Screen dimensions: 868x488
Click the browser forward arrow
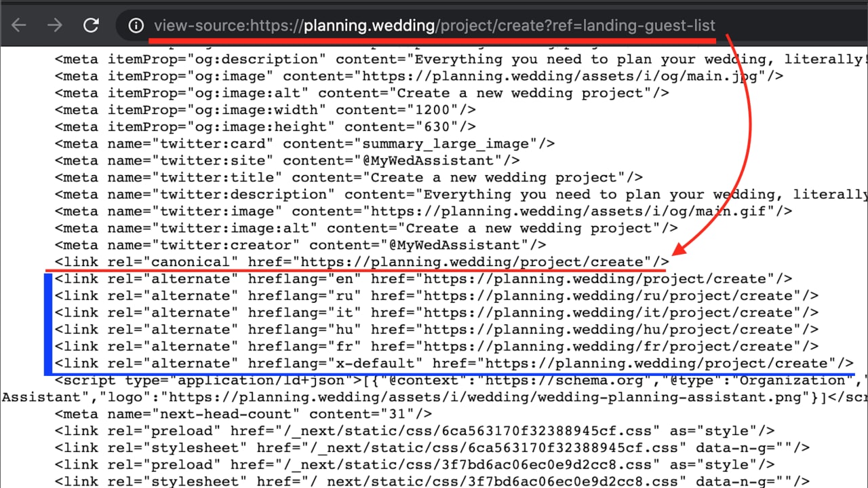55,26
